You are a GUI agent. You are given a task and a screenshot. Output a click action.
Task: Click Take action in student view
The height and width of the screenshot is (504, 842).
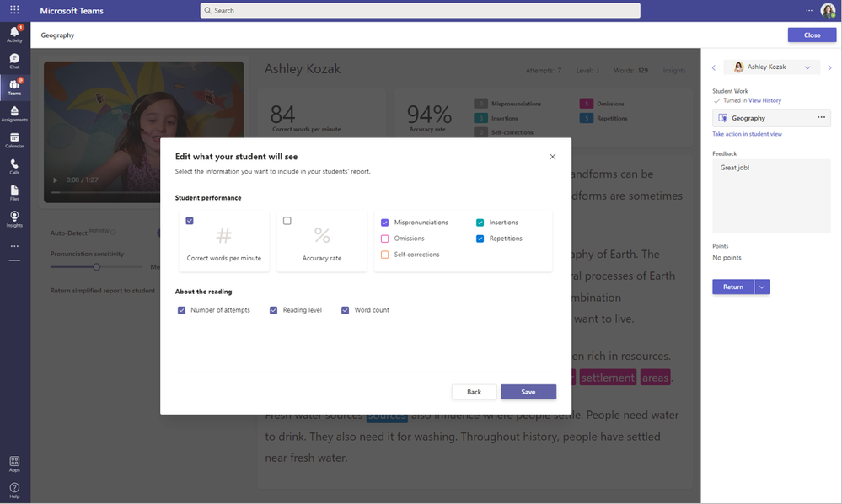[747, 134]
